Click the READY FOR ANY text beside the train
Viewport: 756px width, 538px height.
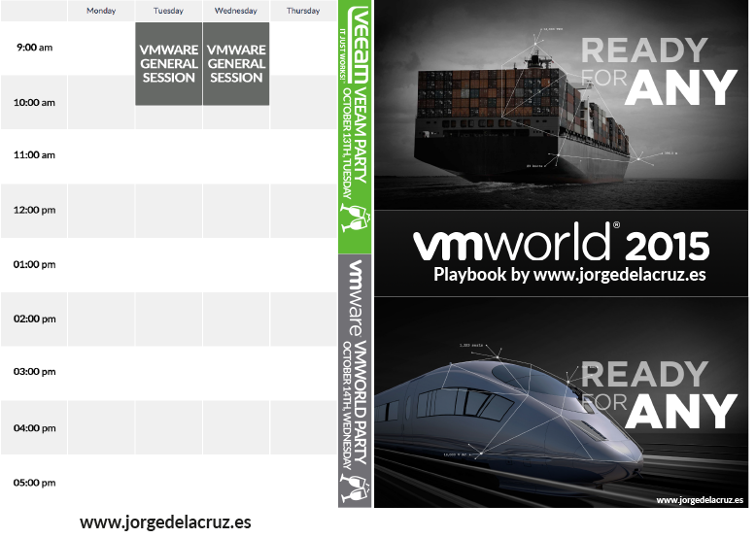point(659,395)
